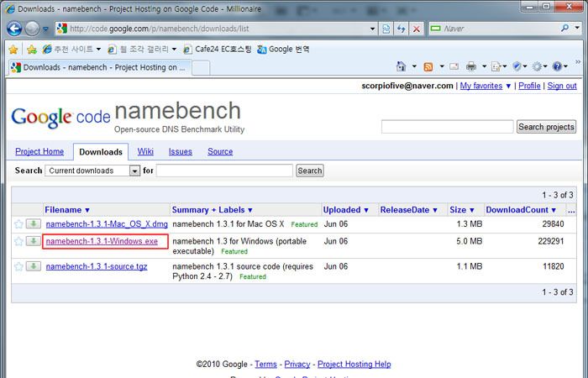Click the browser Back arrow button
588x378 pixels.
(x=14, y=29)
